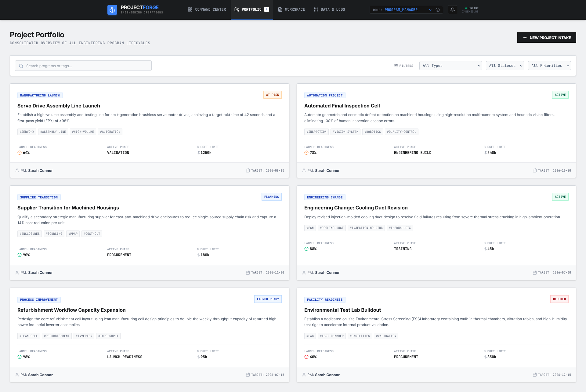Click the #THERMAL-FIX tag
The height and width of the screenshot is (392, 586).
[x=400, y=228]
